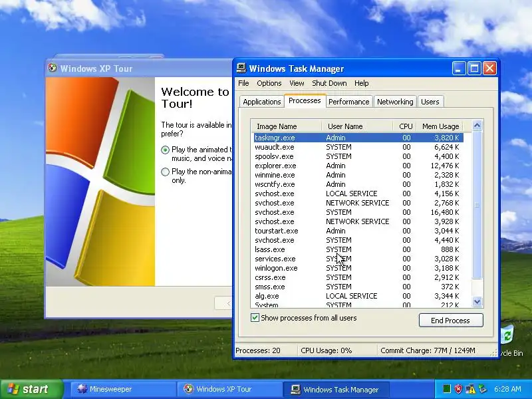Select Play the non-animated tour radio button
The height and width of the screenshot is (399, 532).
coord(165,172)
